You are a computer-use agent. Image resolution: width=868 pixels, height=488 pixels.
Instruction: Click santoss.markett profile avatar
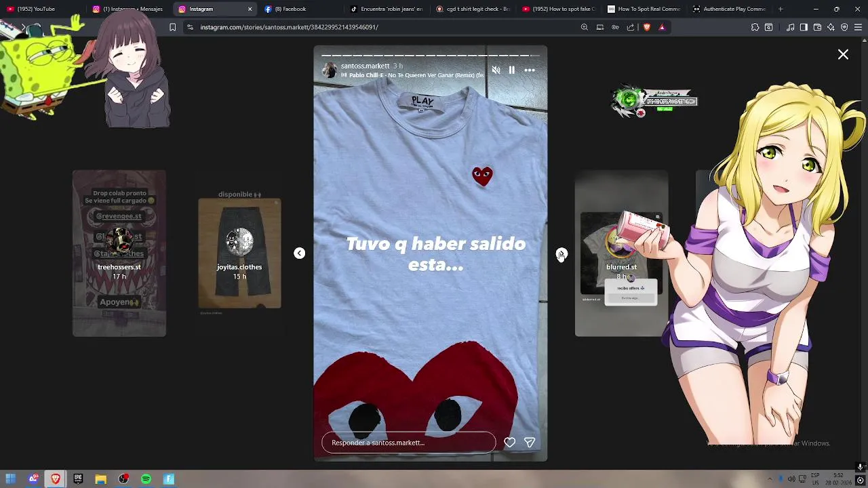(330, 70)
